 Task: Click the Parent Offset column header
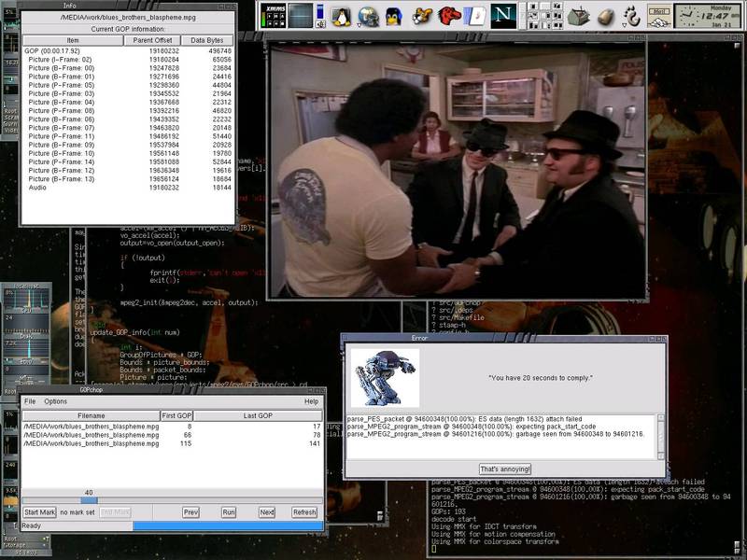[152, 40]
